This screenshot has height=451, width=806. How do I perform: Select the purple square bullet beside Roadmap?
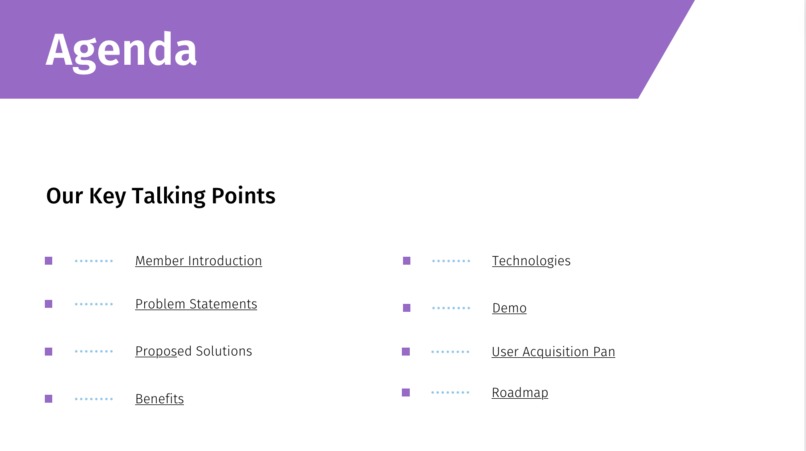coord(406,393)
